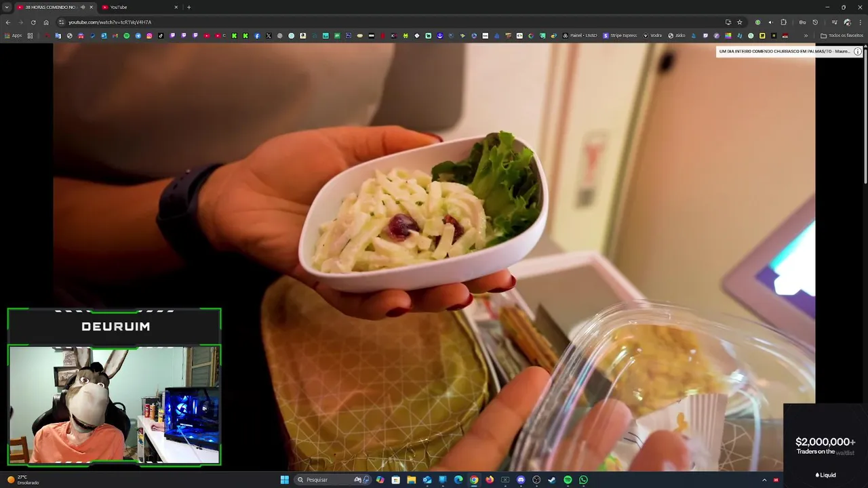This screenshot has width=868, height=488.
Task: Open Google Chrome from the taskbar
Action: pos(474,480)
